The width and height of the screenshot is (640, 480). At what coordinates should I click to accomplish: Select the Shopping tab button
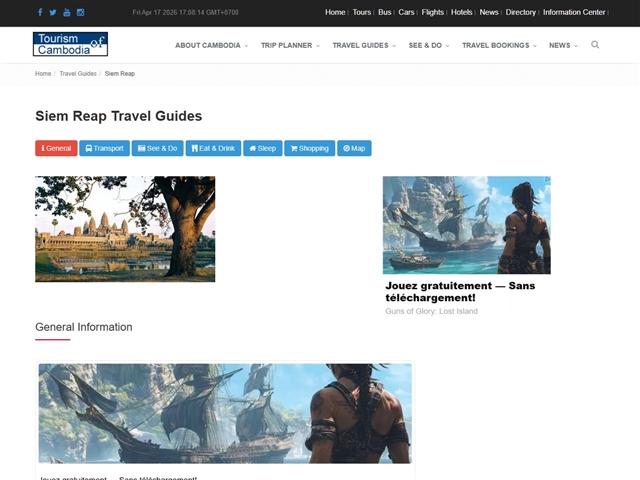(310, 148)
